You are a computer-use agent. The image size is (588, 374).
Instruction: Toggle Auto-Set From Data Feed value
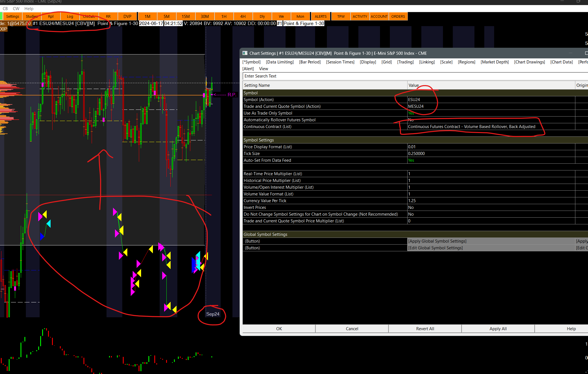click(x=411, y=160)
